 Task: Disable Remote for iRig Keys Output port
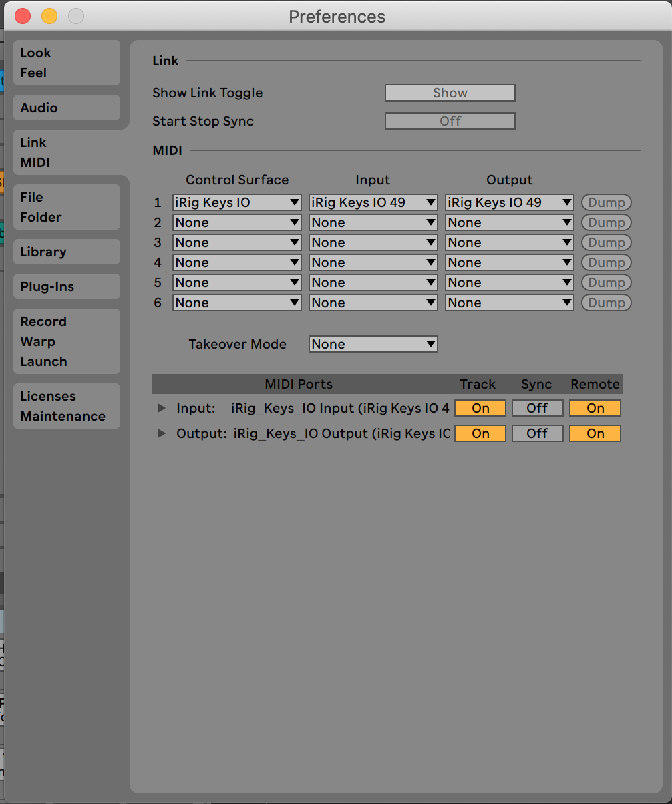tap(595, 433)
